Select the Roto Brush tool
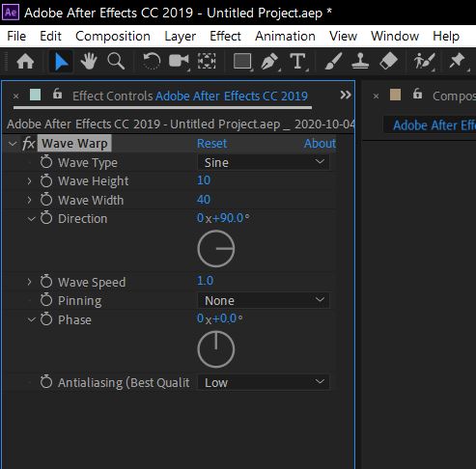The image size is (476, 469). pyautogui.click(x=424, y=61)
